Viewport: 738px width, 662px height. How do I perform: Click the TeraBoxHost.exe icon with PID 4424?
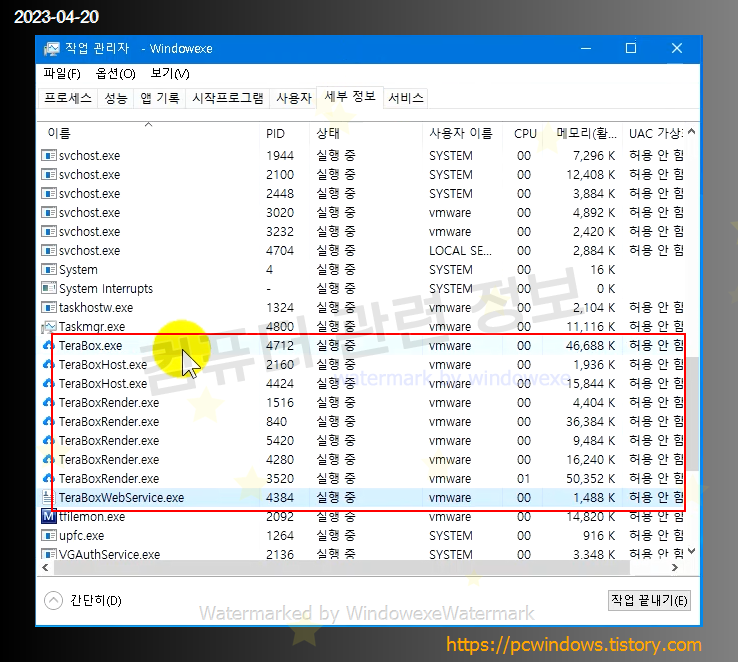click(x=48, y=383)
